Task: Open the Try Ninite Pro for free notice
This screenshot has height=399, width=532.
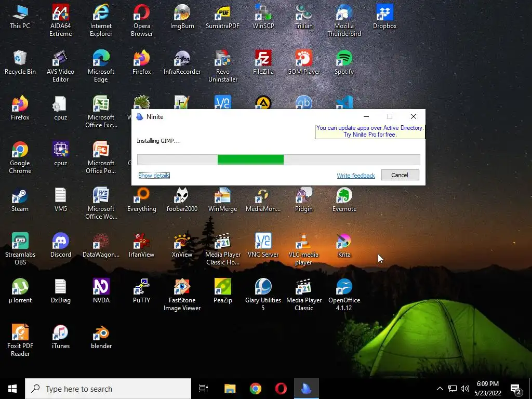Action: pos(370,131)
